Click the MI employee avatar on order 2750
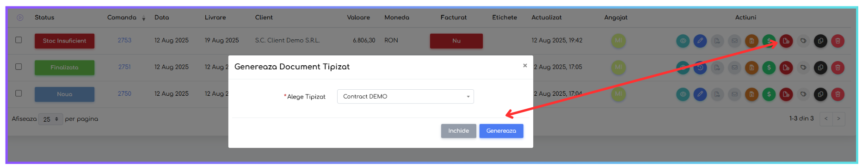This screenshot has width=868, height=167. (x=618, y=94)
